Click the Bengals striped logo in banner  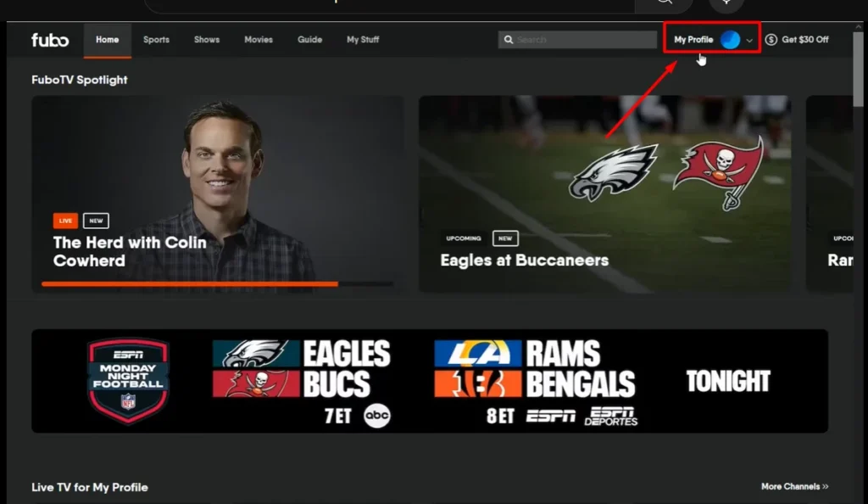pyautogui.click(x=478, y=384)
